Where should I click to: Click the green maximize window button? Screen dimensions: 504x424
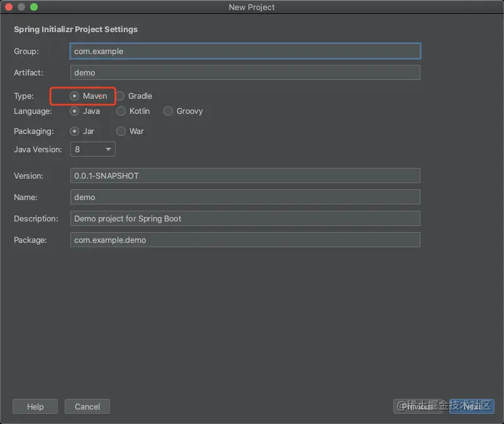click(x=34, y=7)
